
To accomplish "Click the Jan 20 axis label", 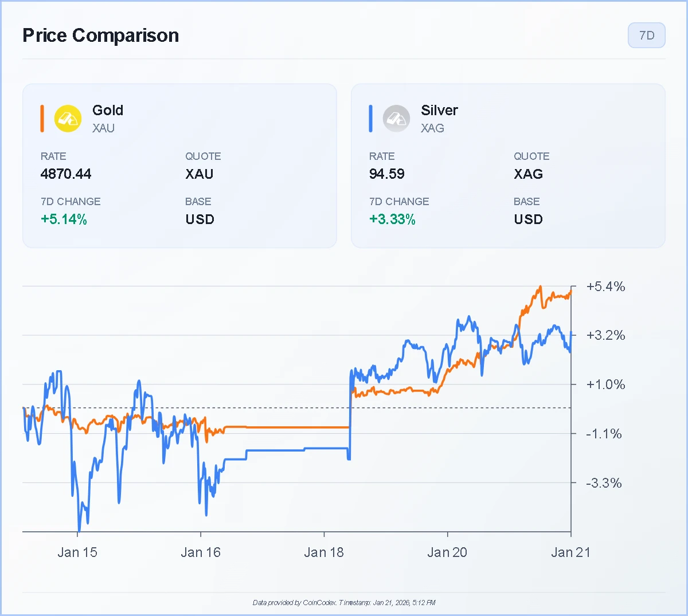I will (x=447, y=552).
